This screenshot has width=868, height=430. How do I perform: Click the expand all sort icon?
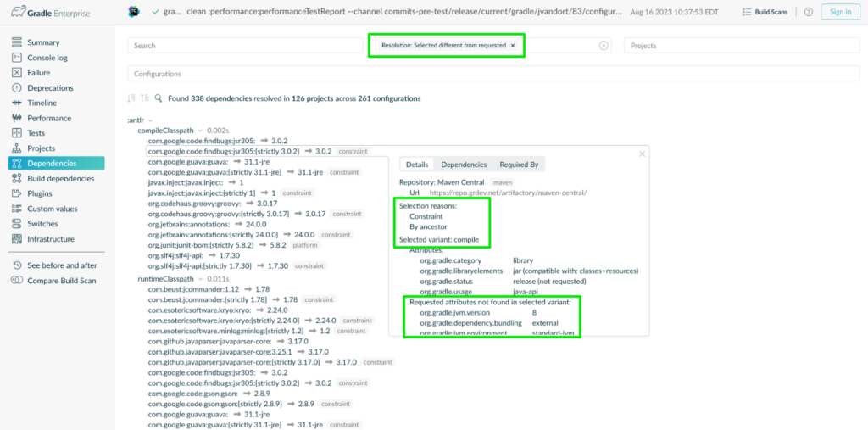tap(131, 98)
